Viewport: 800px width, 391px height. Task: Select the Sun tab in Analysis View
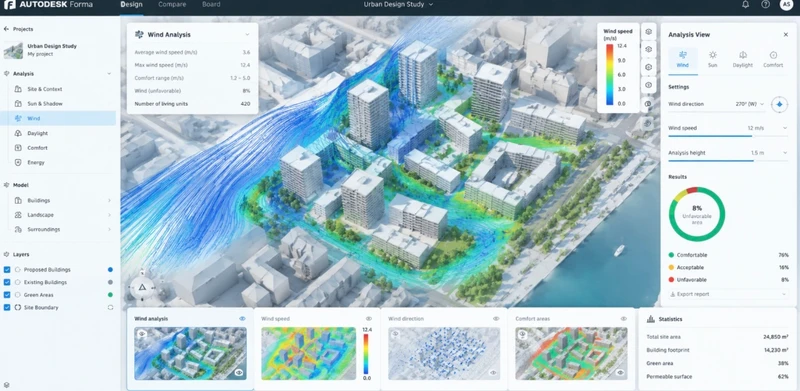tap(712, 60)
